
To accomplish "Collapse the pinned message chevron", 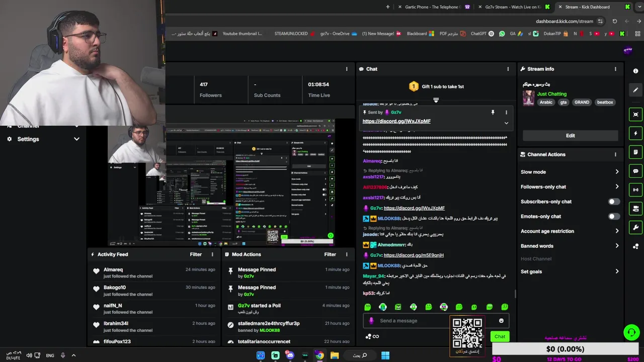I will click(506, 123).
